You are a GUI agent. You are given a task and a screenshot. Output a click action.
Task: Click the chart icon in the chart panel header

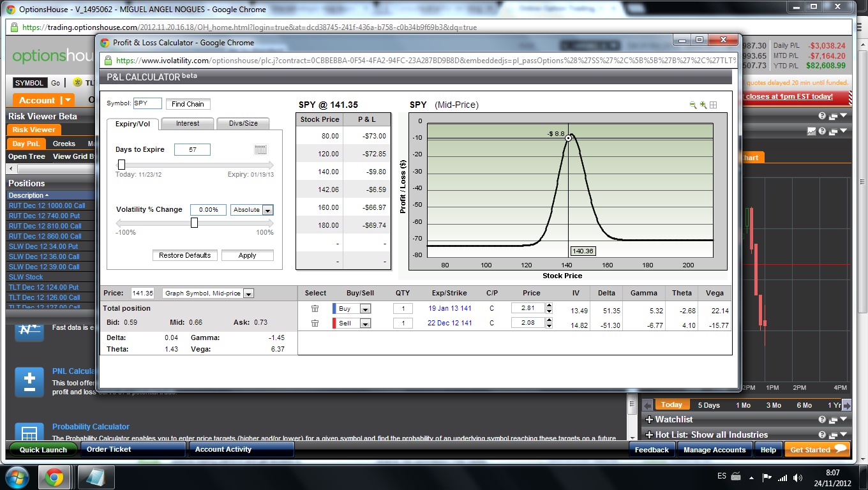point(812,131)
